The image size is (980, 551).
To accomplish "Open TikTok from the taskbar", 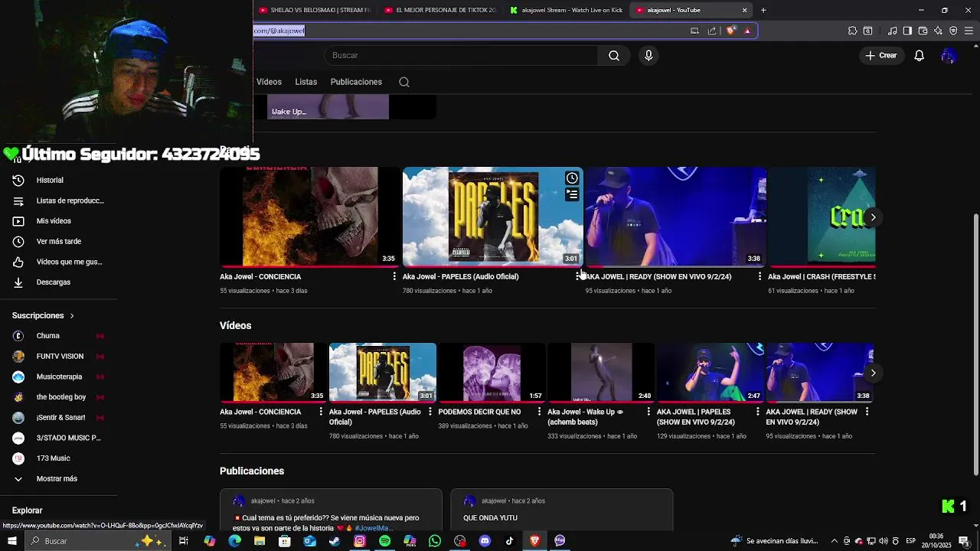I will (x=510, y=541).
